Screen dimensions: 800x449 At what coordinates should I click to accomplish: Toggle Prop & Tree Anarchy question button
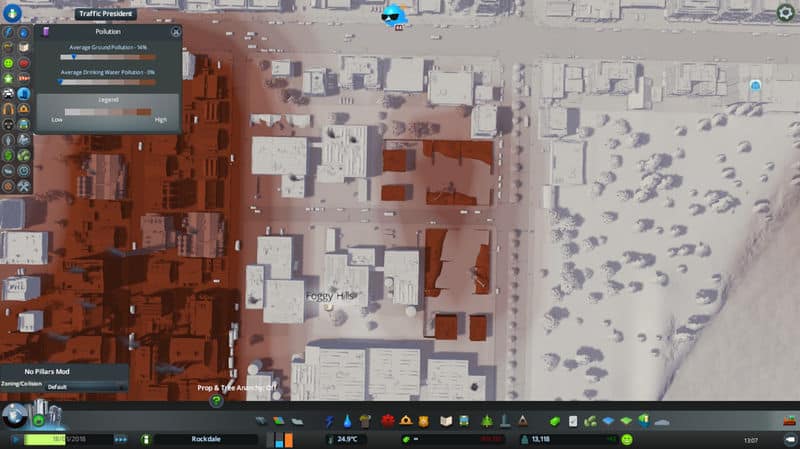[x=216, y=401]
